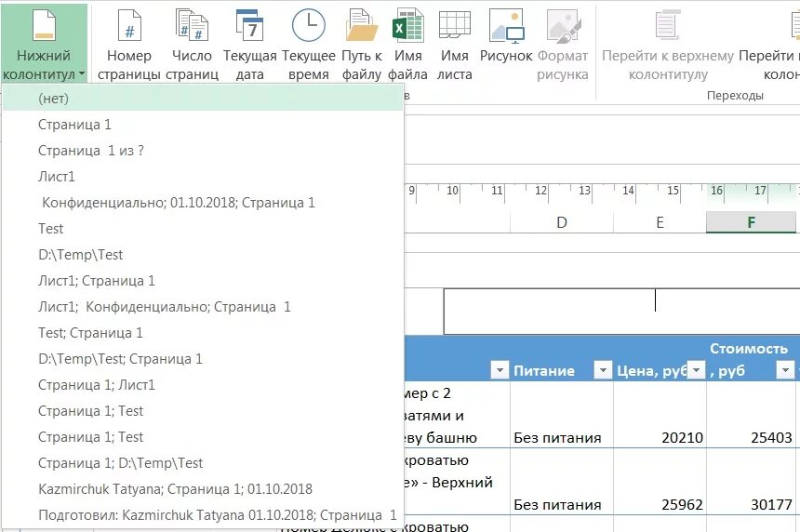The image size is (800, 532).
Task: Select column D header
Action: (562, 222)
